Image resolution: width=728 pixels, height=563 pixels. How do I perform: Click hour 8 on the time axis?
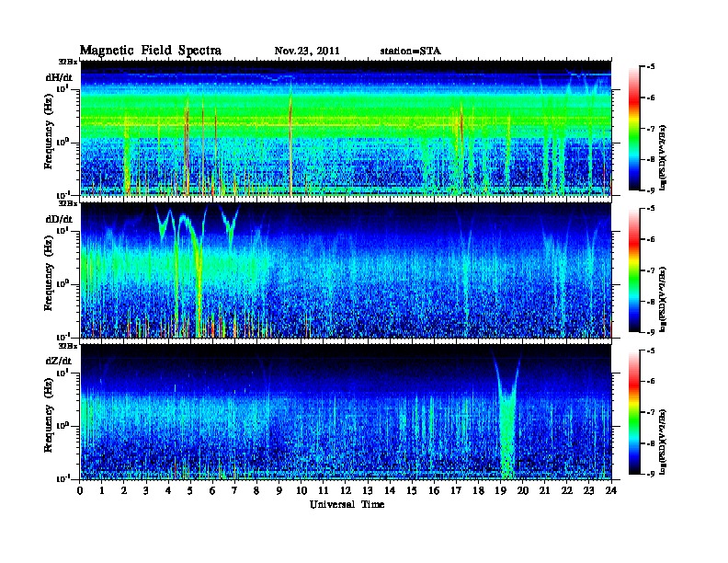coord(256,491)
